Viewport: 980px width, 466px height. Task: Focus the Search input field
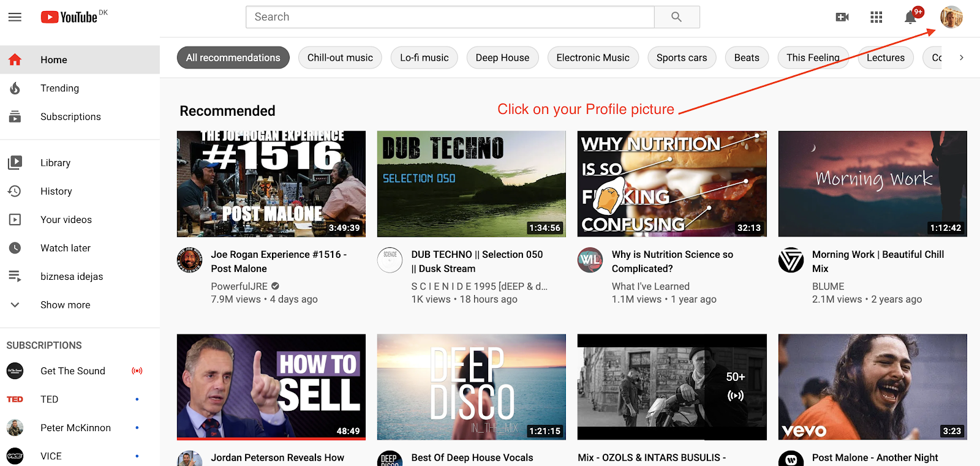pyautogui.click(x=450, y=17)
